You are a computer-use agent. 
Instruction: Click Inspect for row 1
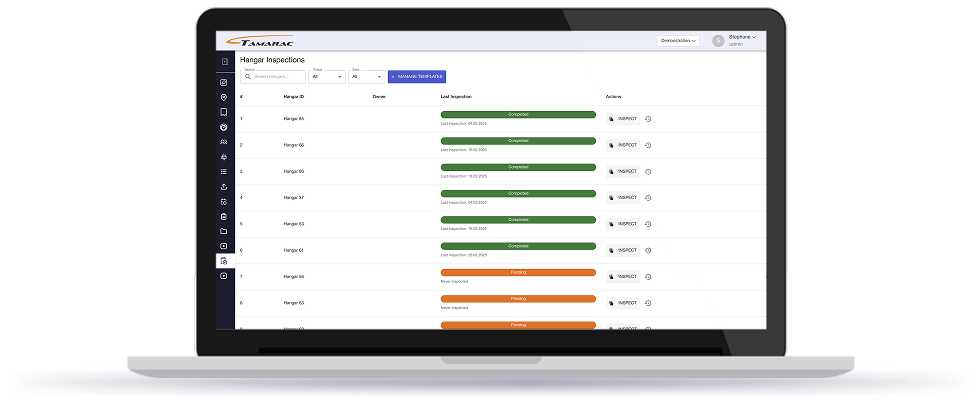(623, 119)
